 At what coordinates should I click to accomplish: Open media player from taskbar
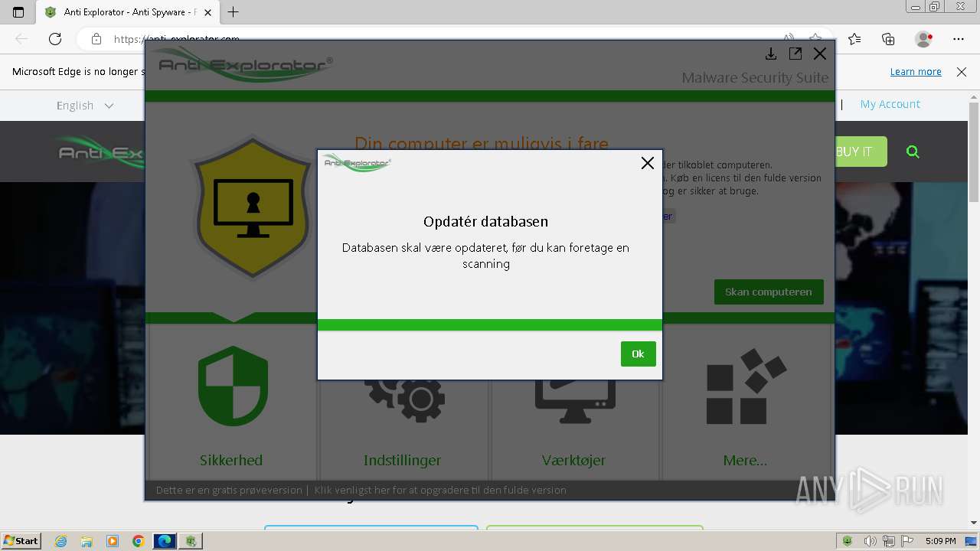point(113,541)
